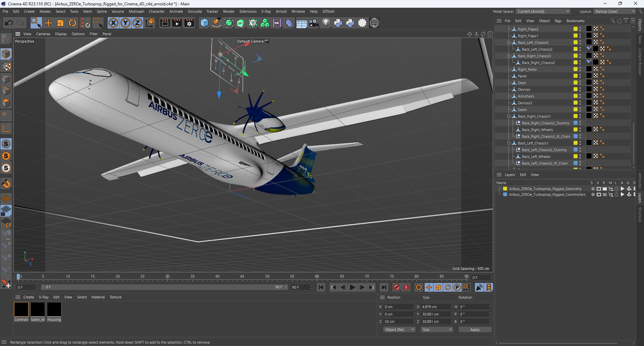Collapse the Back_Left_Chassis3 tree node
Image resolution: width=644 pixels, height=346 pixels.
509,43
